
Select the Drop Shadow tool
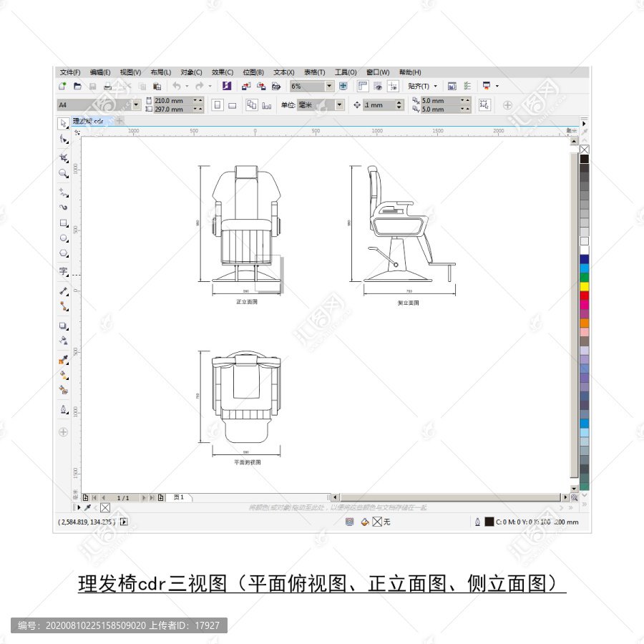coord(63,326)
